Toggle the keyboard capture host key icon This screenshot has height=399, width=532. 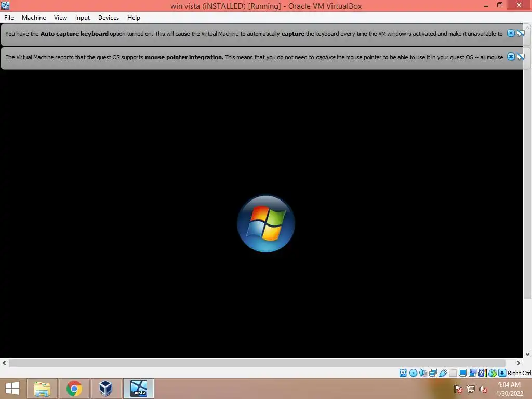click(502, 373)
